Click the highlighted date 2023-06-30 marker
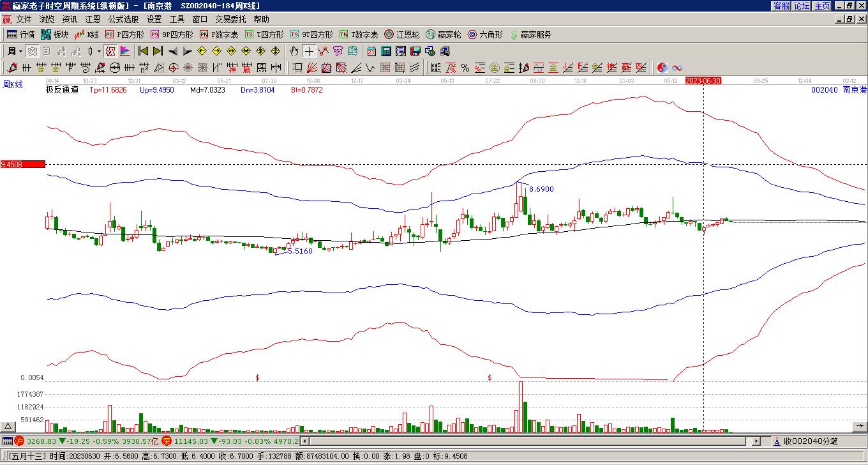 tap(703, 80)
